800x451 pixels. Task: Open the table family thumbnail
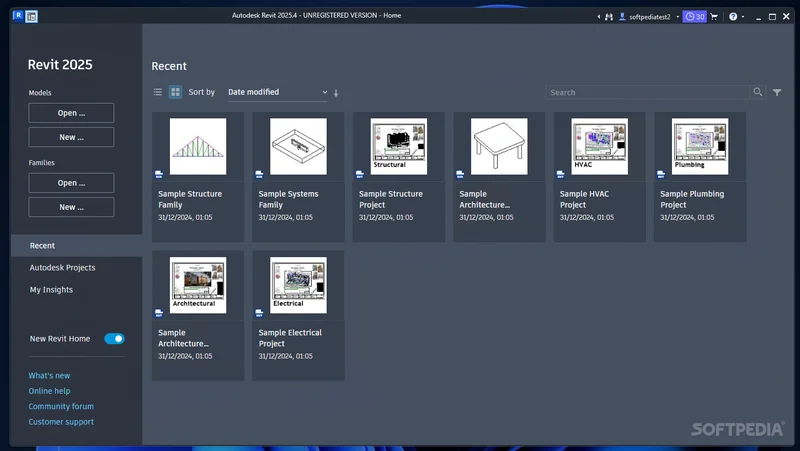click(x=499, y=146)
